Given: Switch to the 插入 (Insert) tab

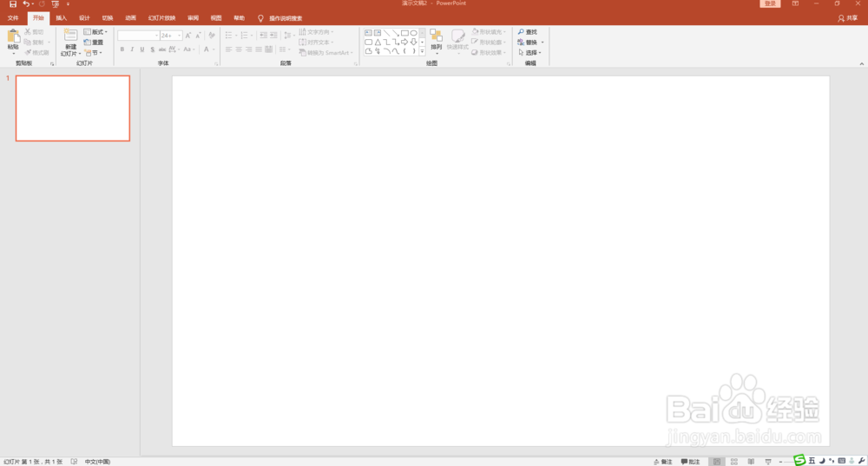Looking at the screenshot, I should tap(62, 18).
